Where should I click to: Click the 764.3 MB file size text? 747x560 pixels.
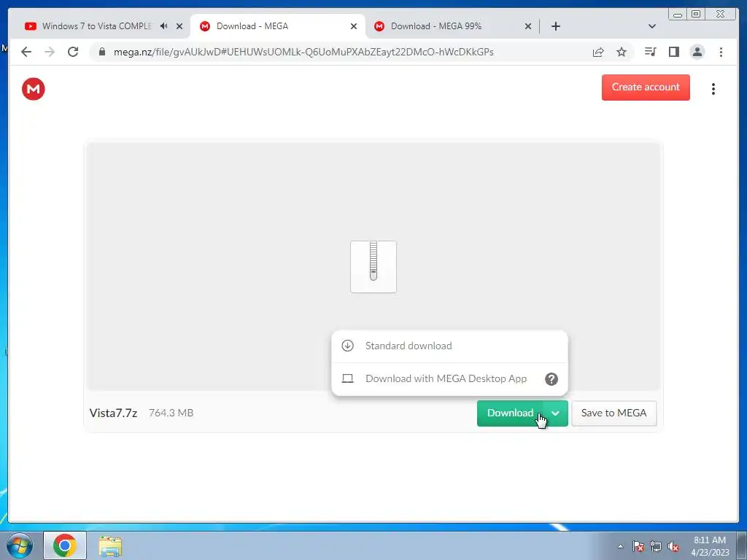click(x=171, y=413)
